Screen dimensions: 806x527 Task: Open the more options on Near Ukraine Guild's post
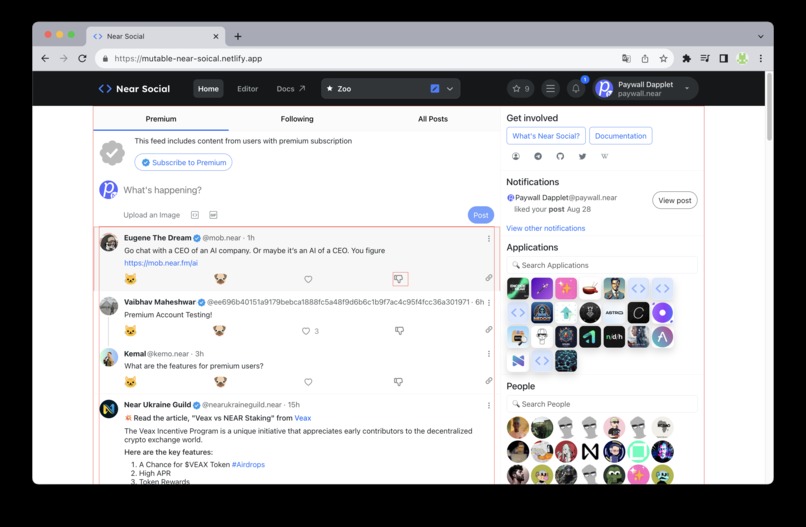point(488,406)
